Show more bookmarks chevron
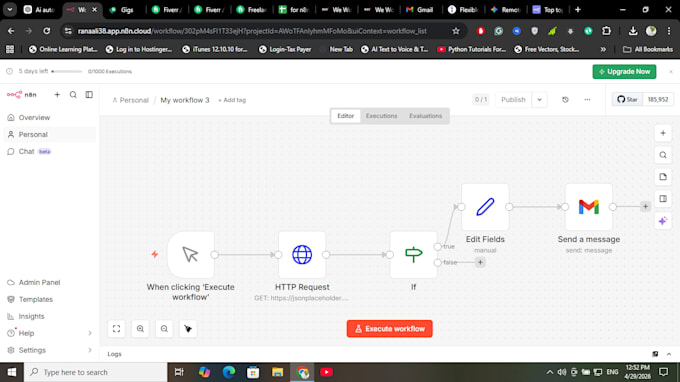This screenshot has height=382, width=680. click(x=603, y=49)
